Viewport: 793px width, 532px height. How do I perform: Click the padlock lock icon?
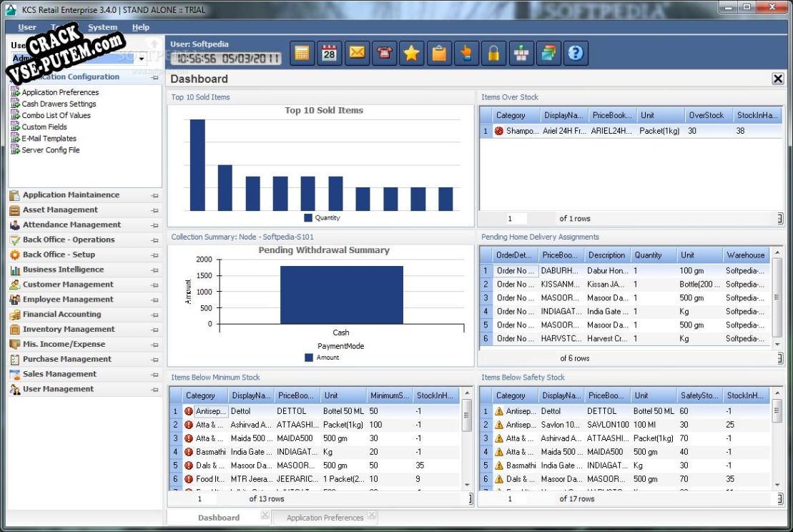point(493,53)
